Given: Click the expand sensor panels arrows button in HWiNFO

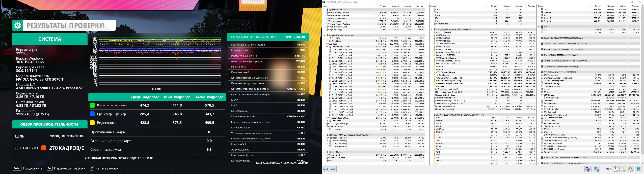Looking at the screenshot, I should coord(326,169).
